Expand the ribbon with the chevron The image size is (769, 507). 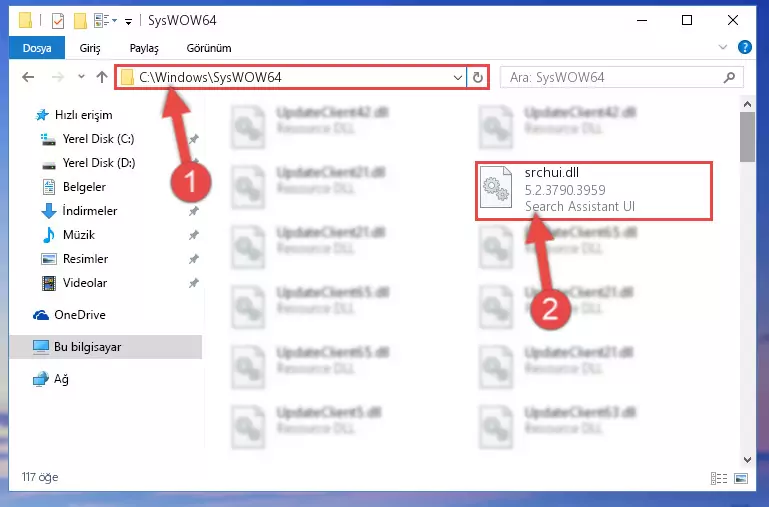[722, 47]
